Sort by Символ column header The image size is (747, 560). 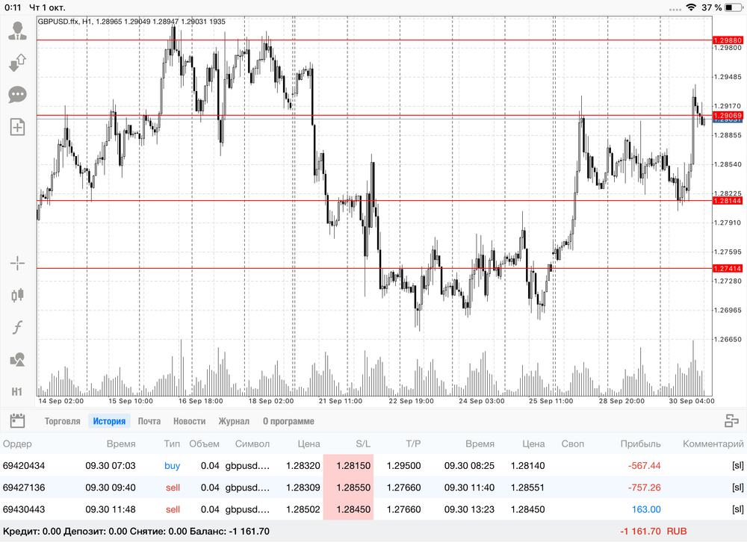tap(252, 444)
